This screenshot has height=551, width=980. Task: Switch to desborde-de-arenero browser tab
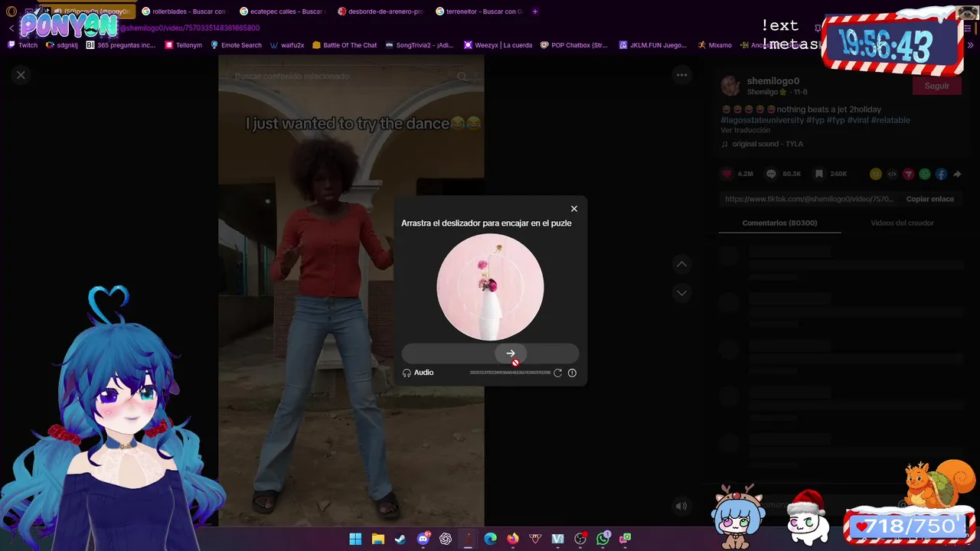click(379, 11)
